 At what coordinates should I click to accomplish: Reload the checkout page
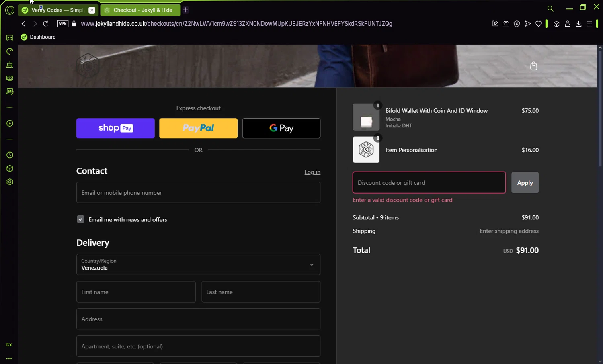(x=46, y=24)
